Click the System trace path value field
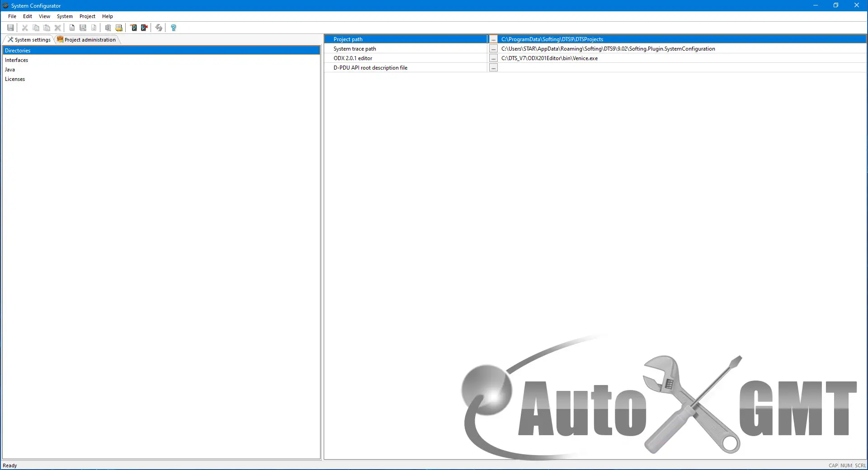Viewport: 868px width, 470px height. pos(683,49)
